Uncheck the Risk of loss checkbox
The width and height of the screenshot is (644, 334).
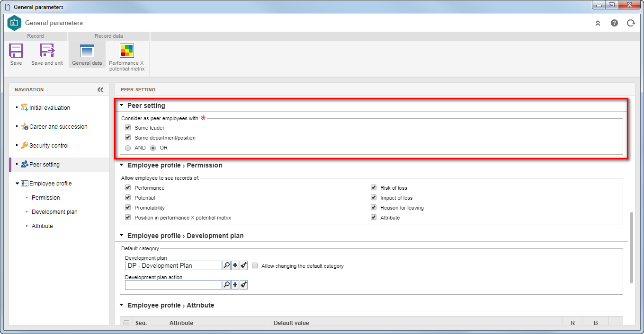tap(374, 188)
